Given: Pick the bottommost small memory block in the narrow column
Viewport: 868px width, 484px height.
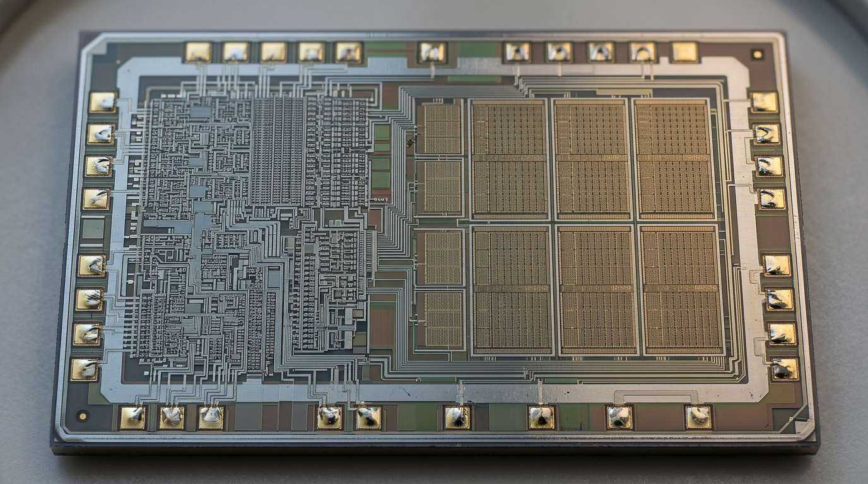Looking at the screenshot, I should click(x=442, y=320).
